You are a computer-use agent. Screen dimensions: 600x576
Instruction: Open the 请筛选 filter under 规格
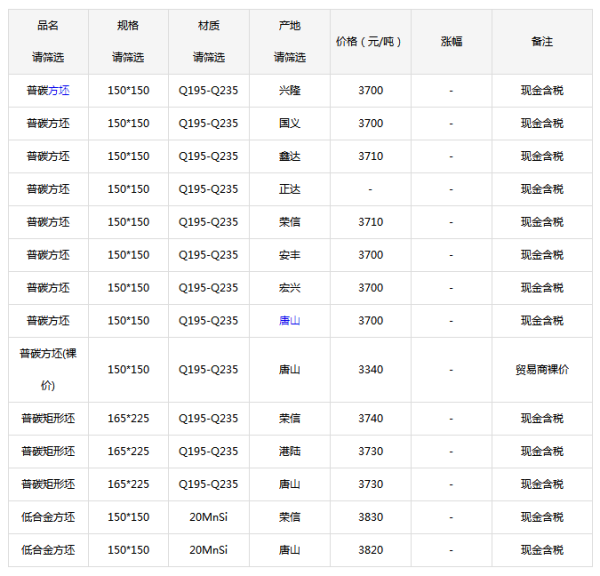point(128,57)
